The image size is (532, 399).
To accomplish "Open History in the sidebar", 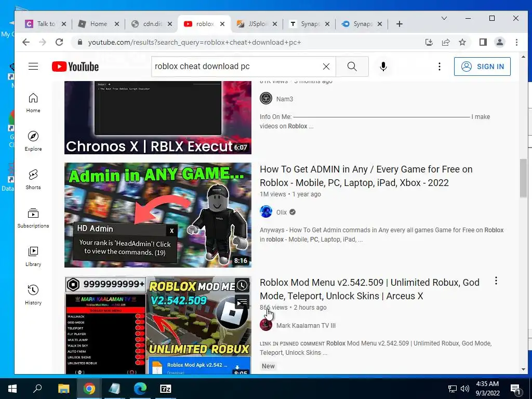I will coord(33,295).
